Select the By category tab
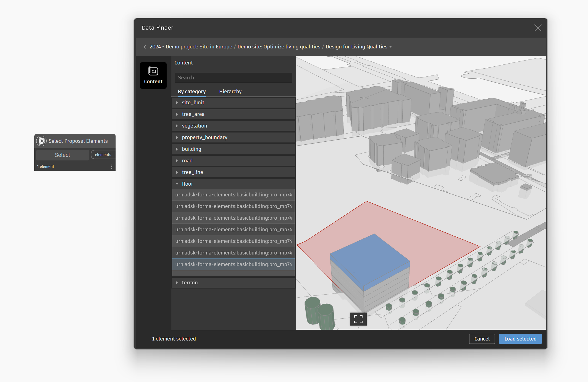 (191, 92)
